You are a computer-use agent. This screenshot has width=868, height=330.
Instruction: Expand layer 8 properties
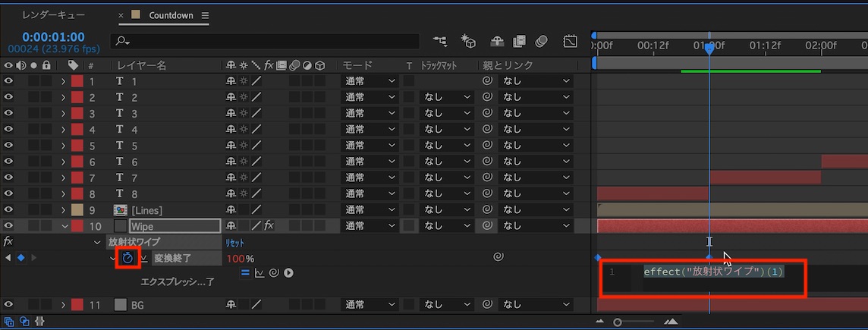point(64,193)
